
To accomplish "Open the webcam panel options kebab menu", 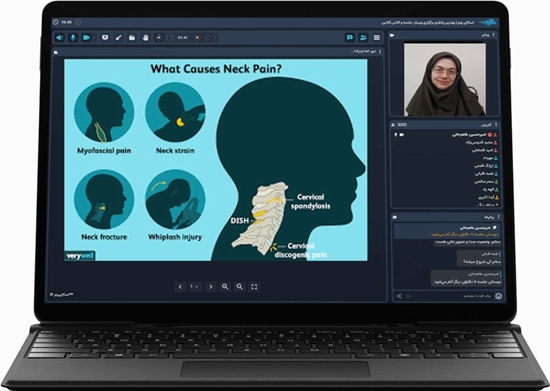I will tap(494, 35).
